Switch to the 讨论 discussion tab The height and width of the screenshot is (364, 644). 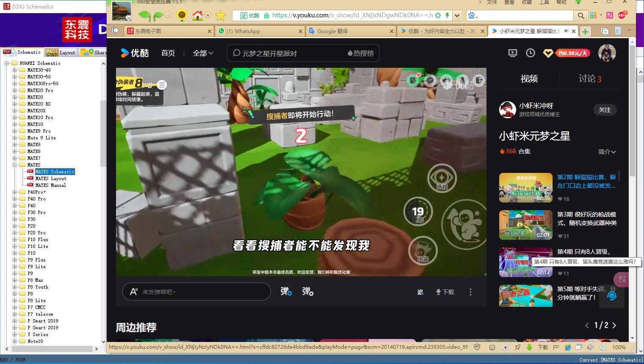(x=590, y=78)
